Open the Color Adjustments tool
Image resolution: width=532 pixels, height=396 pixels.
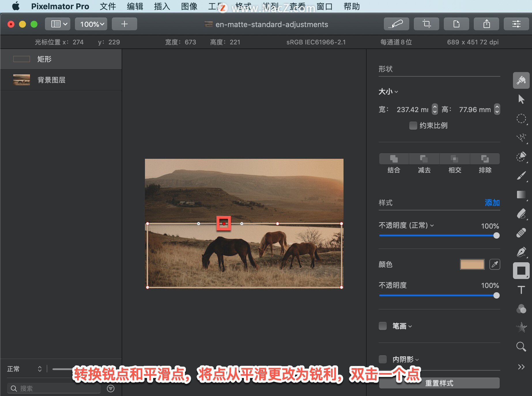521,309
